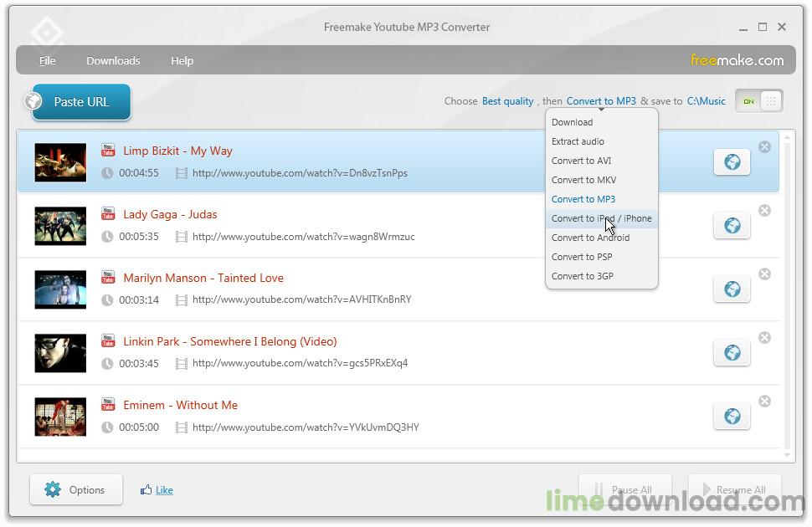The image size is (812, 527).
Task: Click Linkin Park video thumbnail
Action: pos(60,353)
